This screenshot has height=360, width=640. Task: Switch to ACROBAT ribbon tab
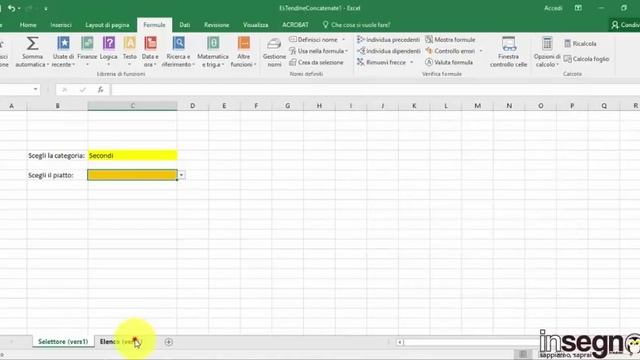[x=296, y=25]
